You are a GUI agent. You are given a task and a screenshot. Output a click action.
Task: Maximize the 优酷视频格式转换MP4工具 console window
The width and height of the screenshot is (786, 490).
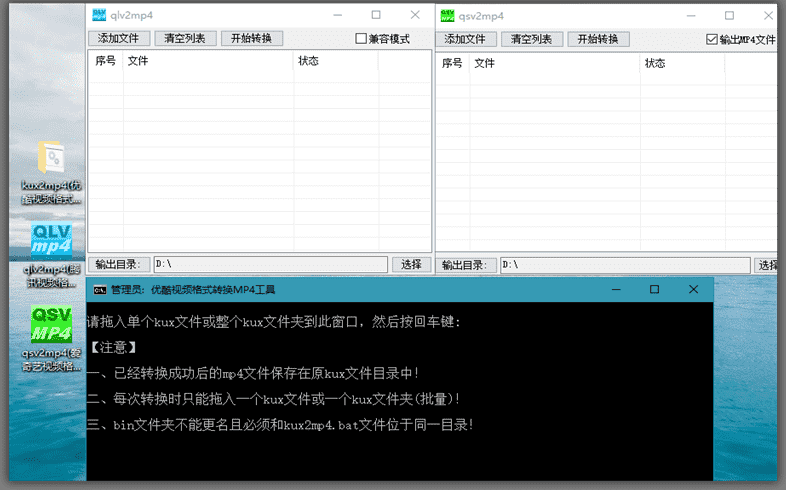point(654,290)
